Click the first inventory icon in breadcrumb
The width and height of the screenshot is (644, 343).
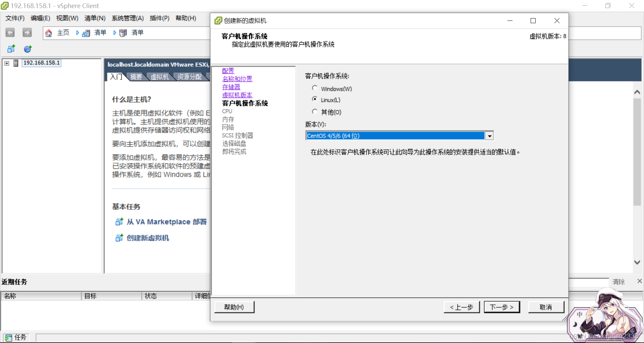coord(86,33)
